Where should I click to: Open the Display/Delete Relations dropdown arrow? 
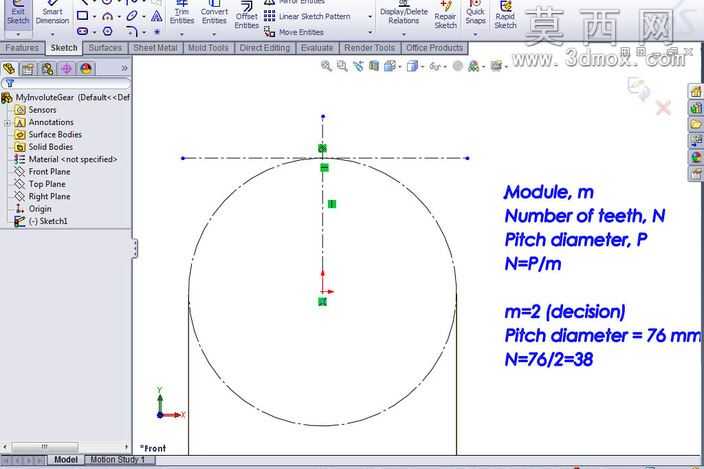coord(403,34)
